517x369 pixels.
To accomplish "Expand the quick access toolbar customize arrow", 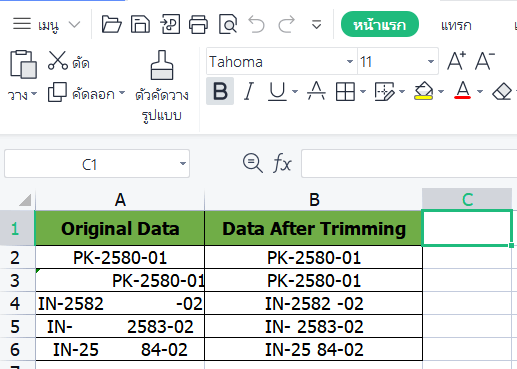I will (x=316, y=25).
